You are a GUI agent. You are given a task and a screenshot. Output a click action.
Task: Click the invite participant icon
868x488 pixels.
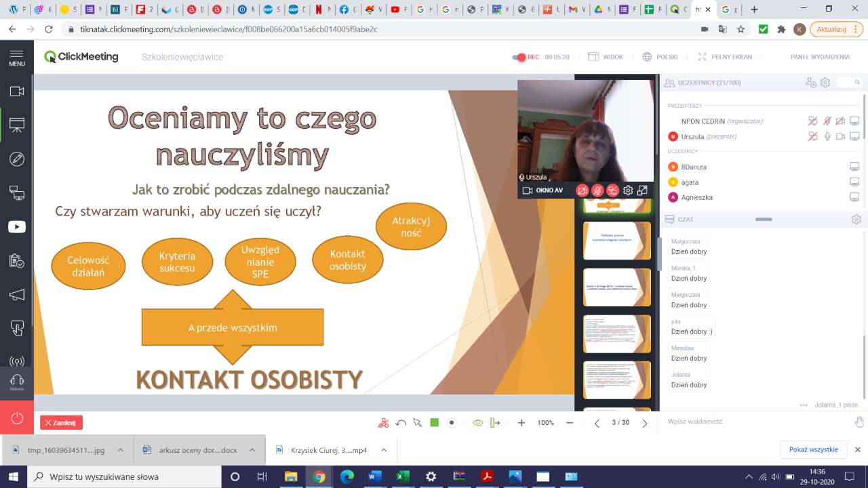coord(810,83)
